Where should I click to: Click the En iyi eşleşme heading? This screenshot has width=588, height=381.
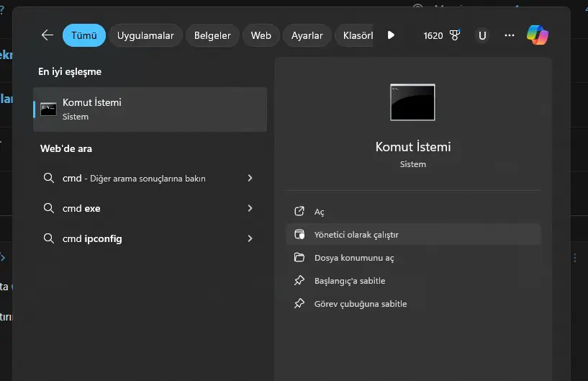[70, 72]
